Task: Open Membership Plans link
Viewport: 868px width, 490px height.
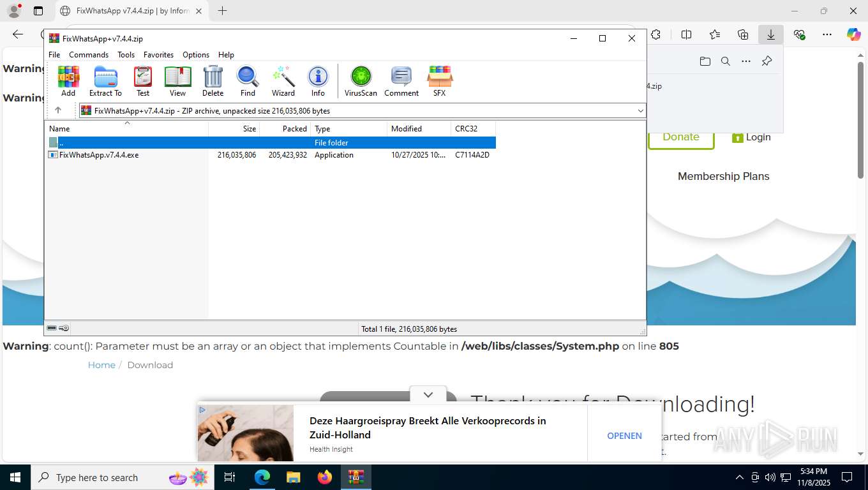Action: pos(723,176)
